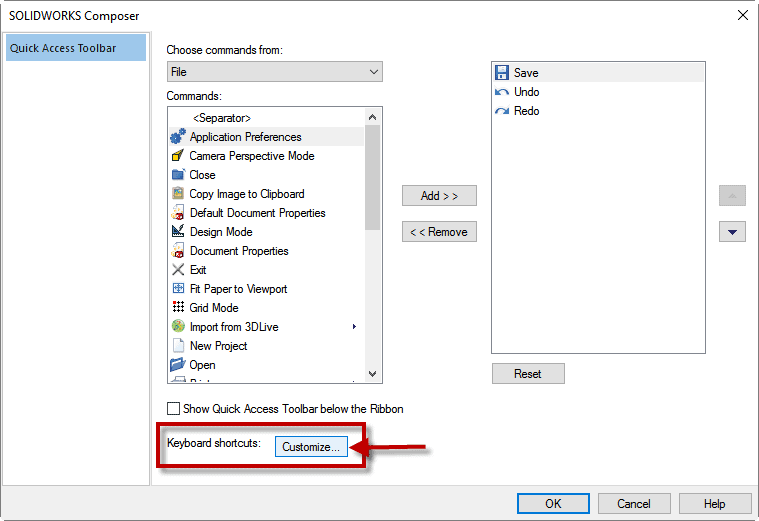The image size is (759, 521).
Task: Select the <Separator> entry
Action: point(222,118)
